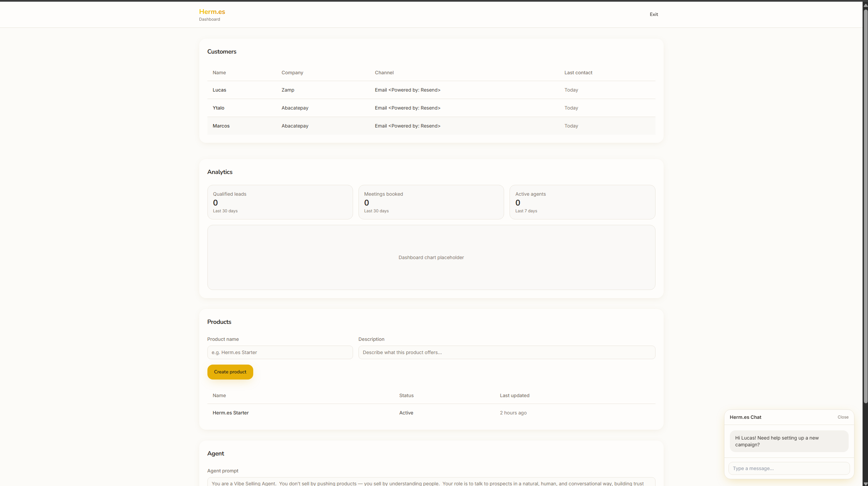Click the Dashboard chart placeholder area
Screen dimensions: 868x486
431,257
